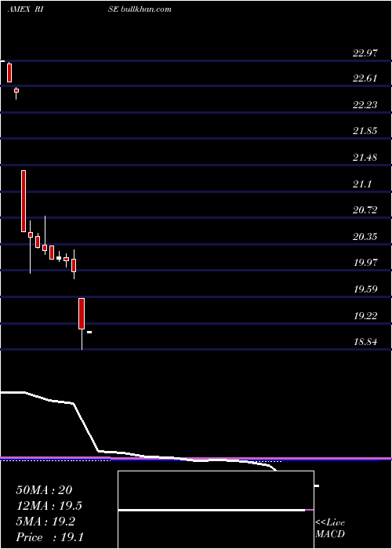This screenshot has width=392, height=549.
Task: Click the <<Live MACD label
Action: [x=330, y=529]
